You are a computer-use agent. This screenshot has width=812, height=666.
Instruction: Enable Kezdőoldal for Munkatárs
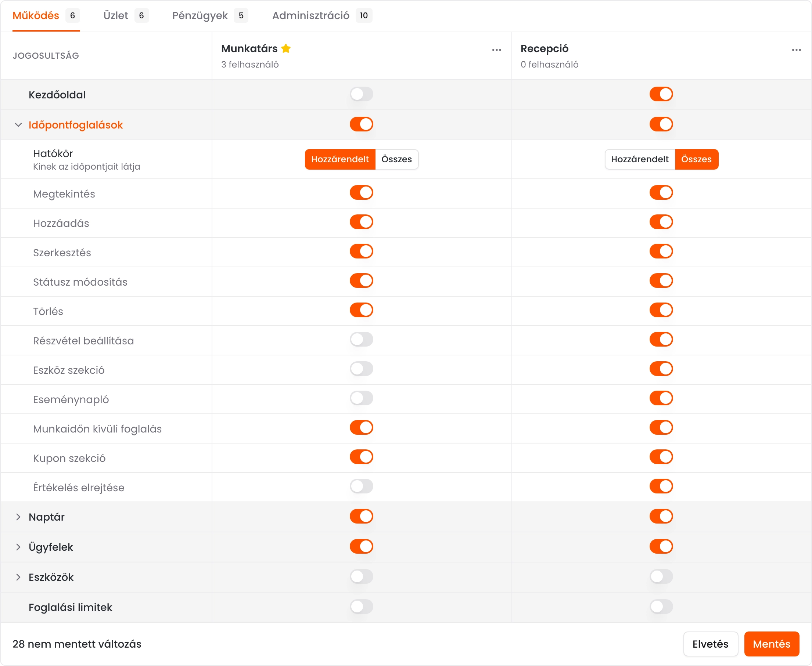point(361,94)
